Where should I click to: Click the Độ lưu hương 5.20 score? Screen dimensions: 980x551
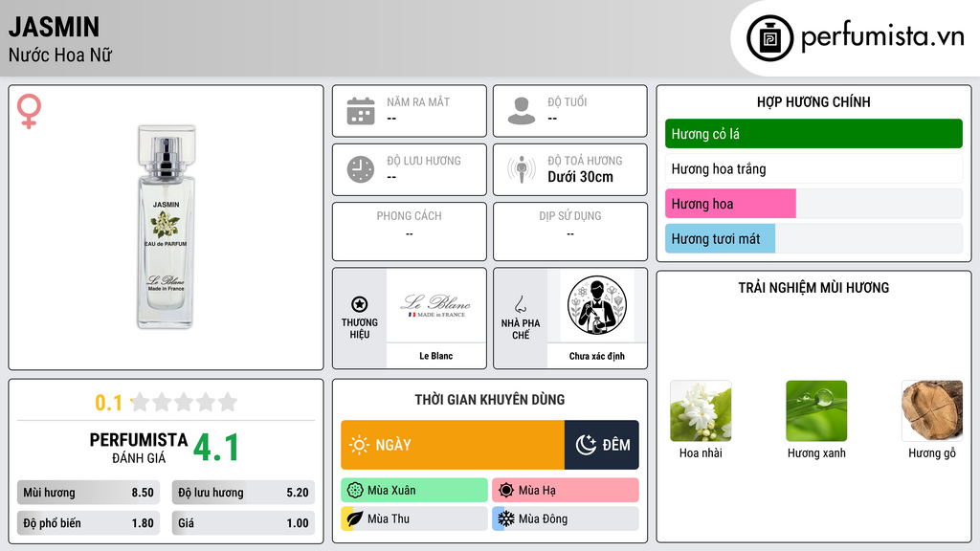[x=243, y=493]
